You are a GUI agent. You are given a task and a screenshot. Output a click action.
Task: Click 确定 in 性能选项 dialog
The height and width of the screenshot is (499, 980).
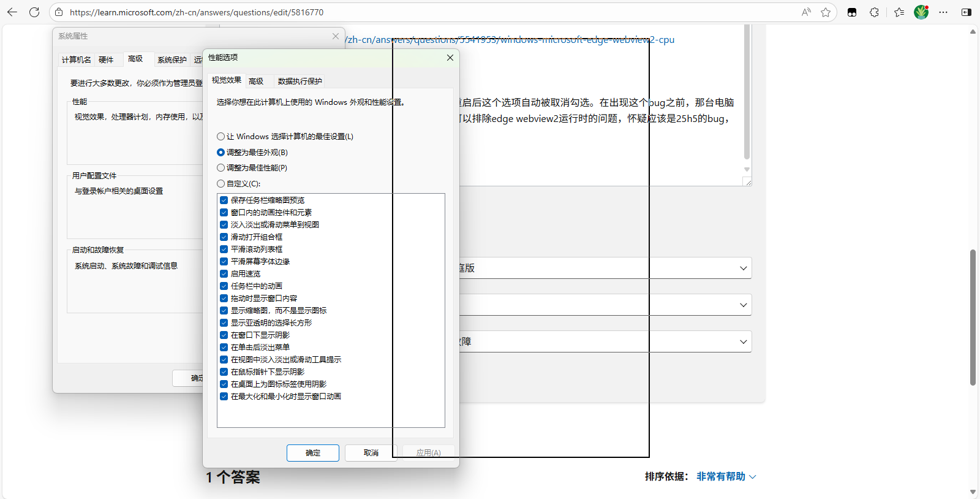[313, 453]
